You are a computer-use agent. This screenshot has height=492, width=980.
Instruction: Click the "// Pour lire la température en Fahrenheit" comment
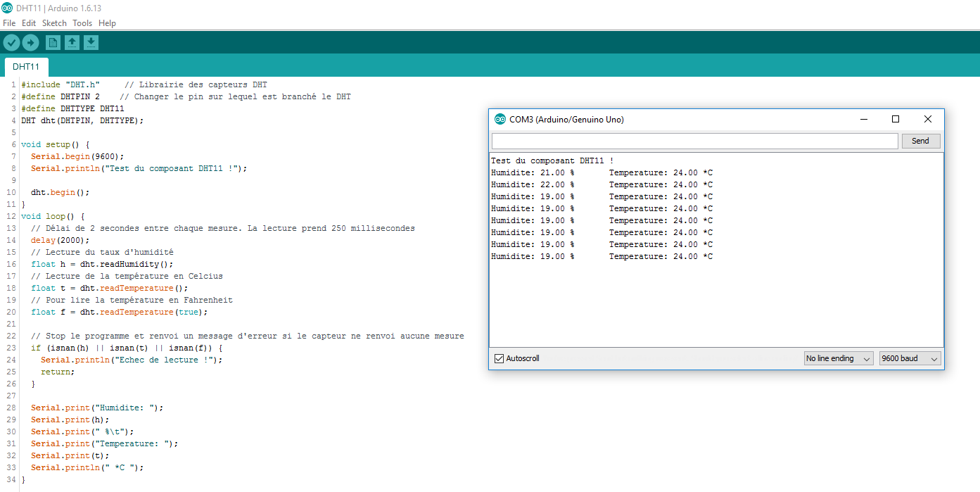coord(132,300)
